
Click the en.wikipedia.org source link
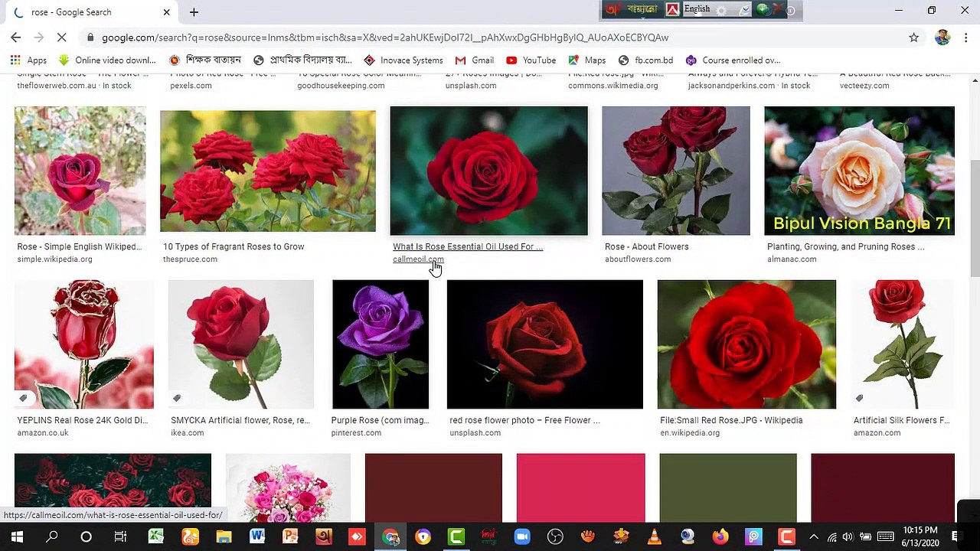tap(690, 433)
